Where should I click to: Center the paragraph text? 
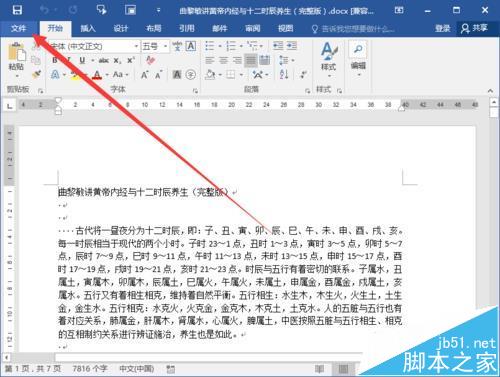(223, 60)
